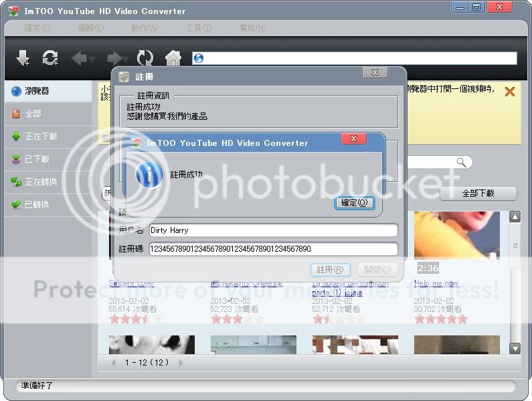
Task: Select 已下載 in the sidebar
Action: click(48, 159)
